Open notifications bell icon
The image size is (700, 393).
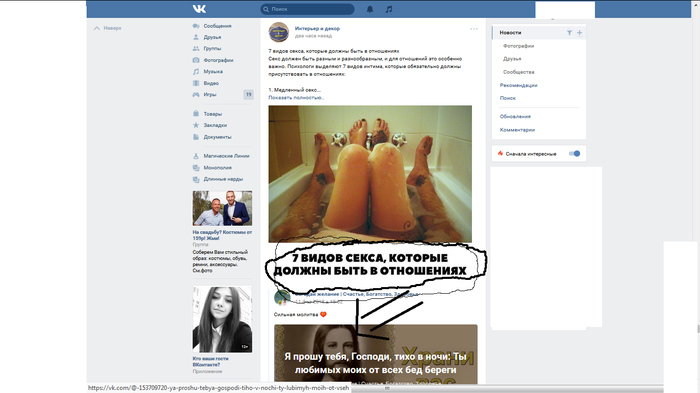click(x=370, y=9)
